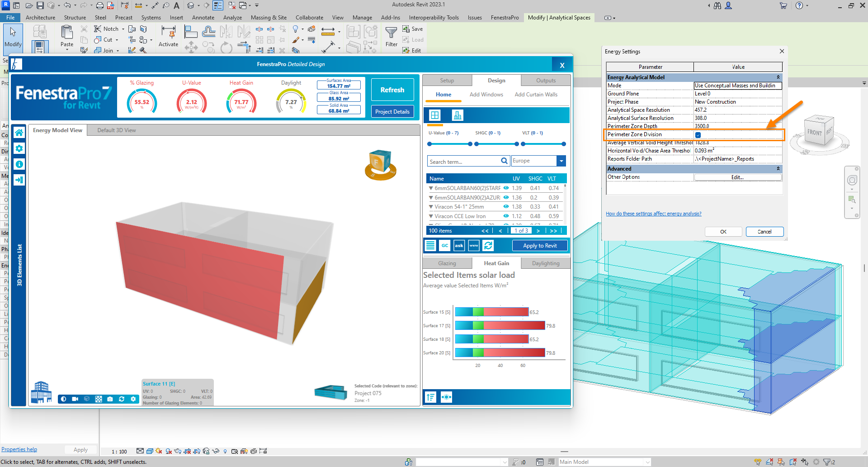This screenshot has width=868, height=467.
Task: Collapse the Energy Analytical Model section
Action: (778, 77)
